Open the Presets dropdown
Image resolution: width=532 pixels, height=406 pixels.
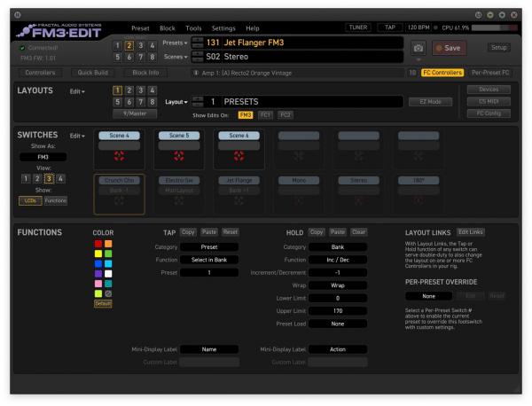(x=175, y=43)
